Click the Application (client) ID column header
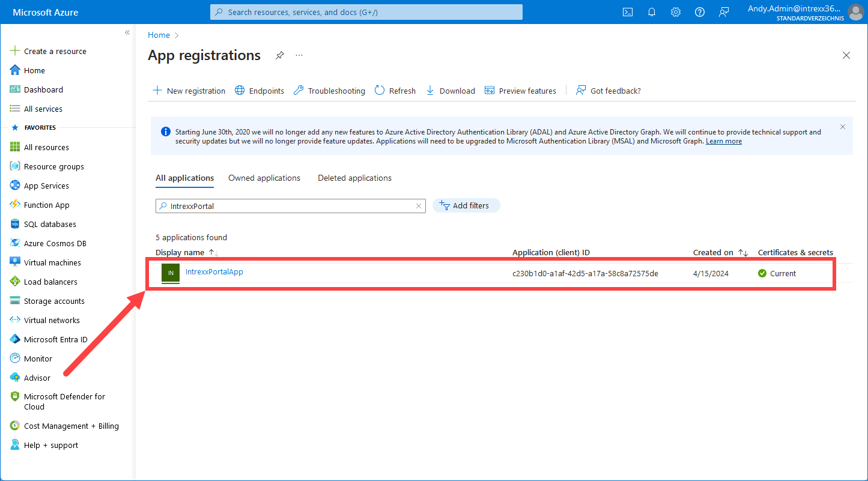The width and height of the screenshot is (868, 481). pyautogui.click(x=551, y=253)
